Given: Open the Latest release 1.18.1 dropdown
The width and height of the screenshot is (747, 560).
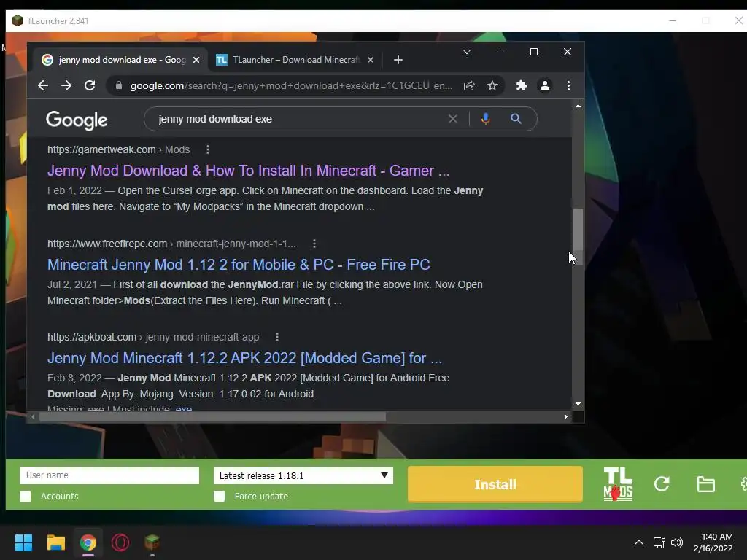Looking at the screenshot, I should [x=303, y=475].
